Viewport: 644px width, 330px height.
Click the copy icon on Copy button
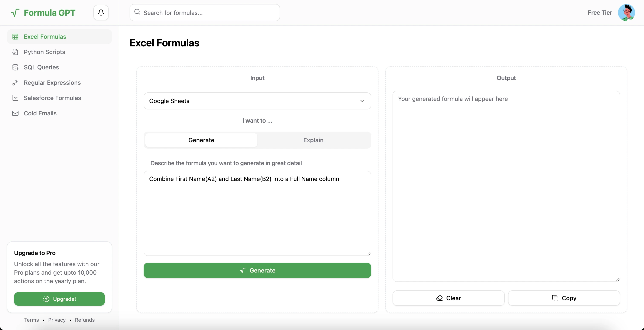(555, 298)
